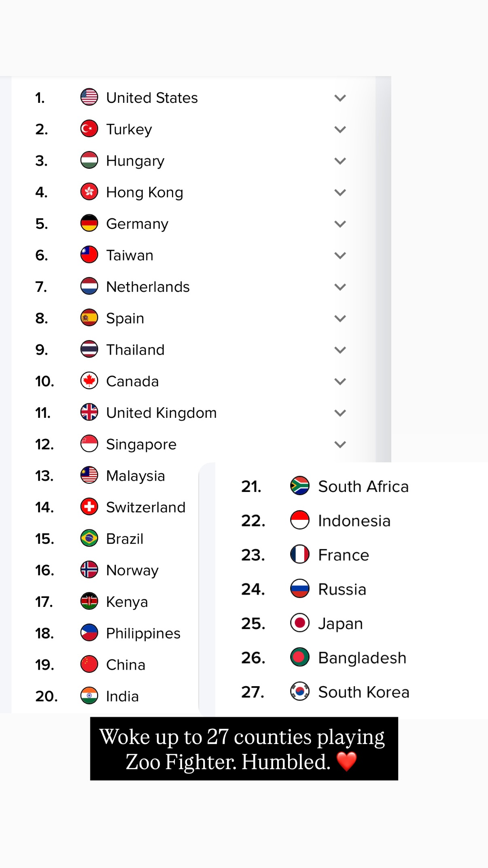Click the Canada maple leaf flag icon

89,381
